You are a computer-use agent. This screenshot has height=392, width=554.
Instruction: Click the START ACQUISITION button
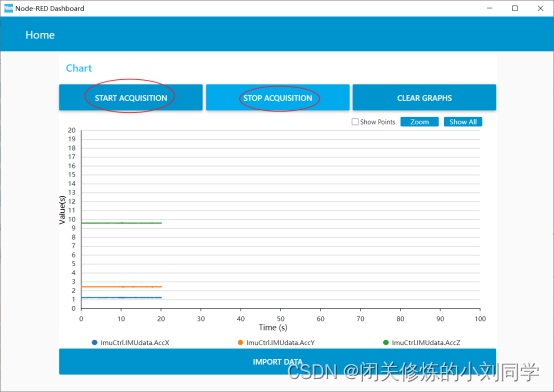[x=131, y=97]
